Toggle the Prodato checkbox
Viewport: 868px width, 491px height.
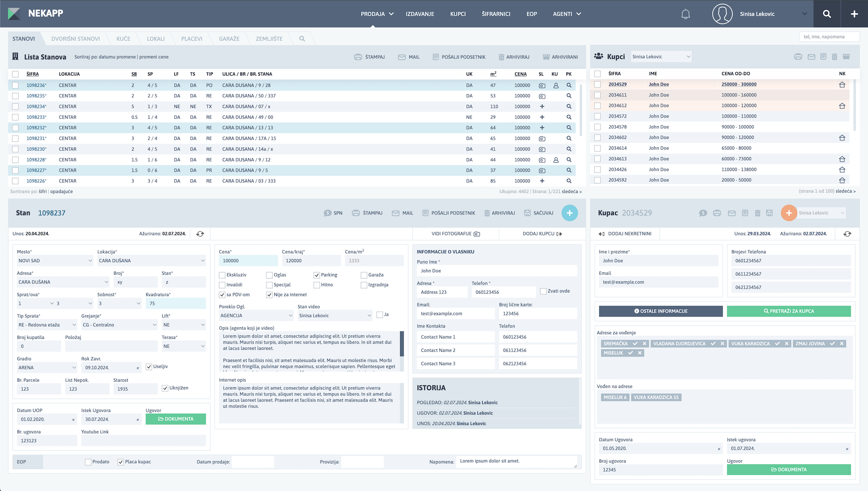point(88,462)
